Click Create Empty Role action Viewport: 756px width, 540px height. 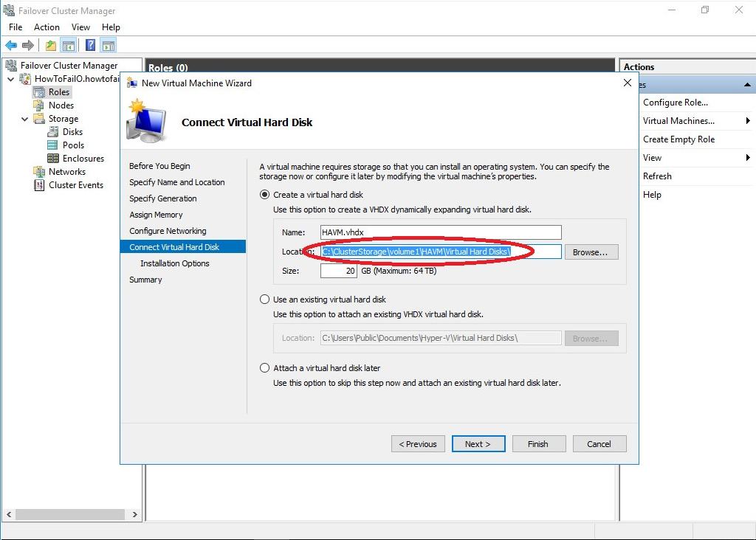[x=679, y=139]
